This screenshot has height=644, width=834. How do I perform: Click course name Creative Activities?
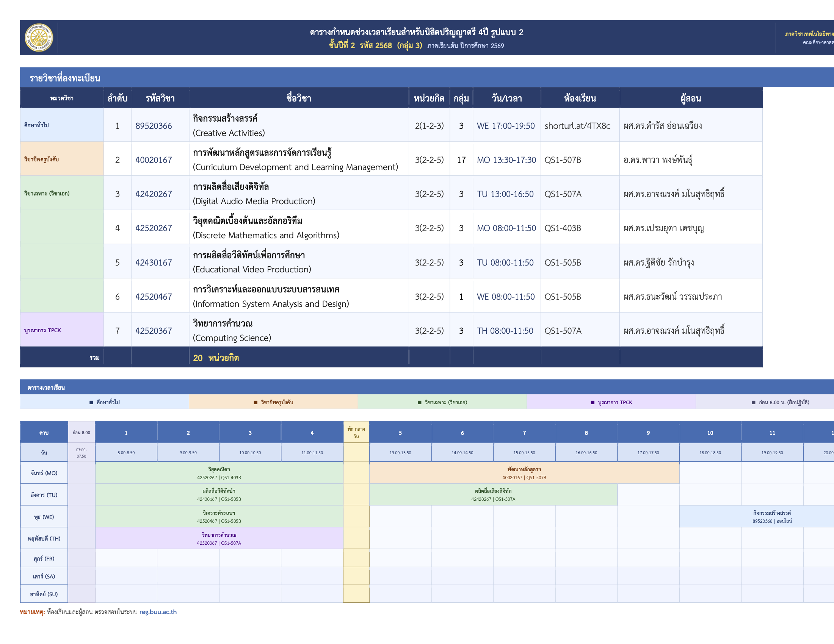pyautogui.click(x=228, y=133)
